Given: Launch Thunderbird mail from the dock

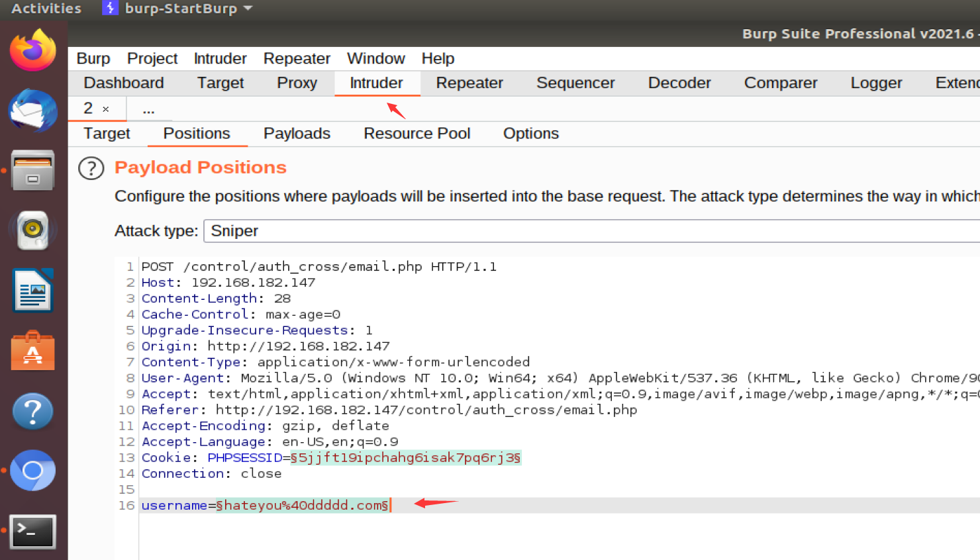Looking at the screenshot, I should [33, 110].
